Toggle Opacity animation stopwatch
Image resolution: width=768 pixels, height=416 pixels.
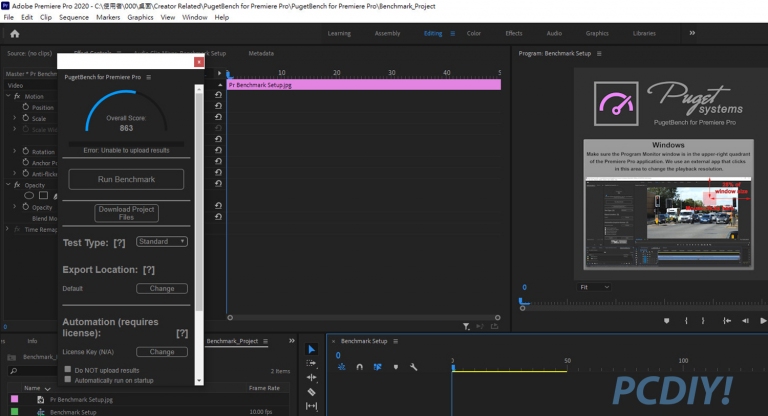click(x=25, y=207)
